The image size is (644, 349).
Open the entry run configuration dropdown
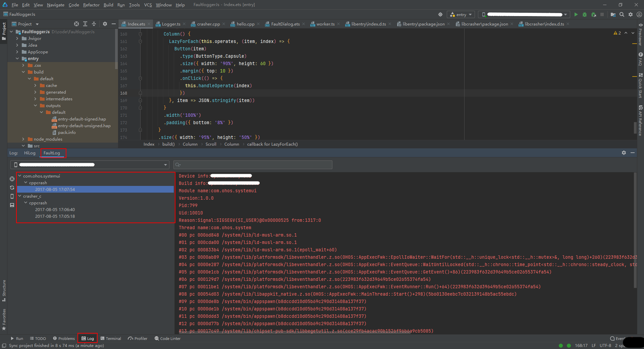point(461,14)
